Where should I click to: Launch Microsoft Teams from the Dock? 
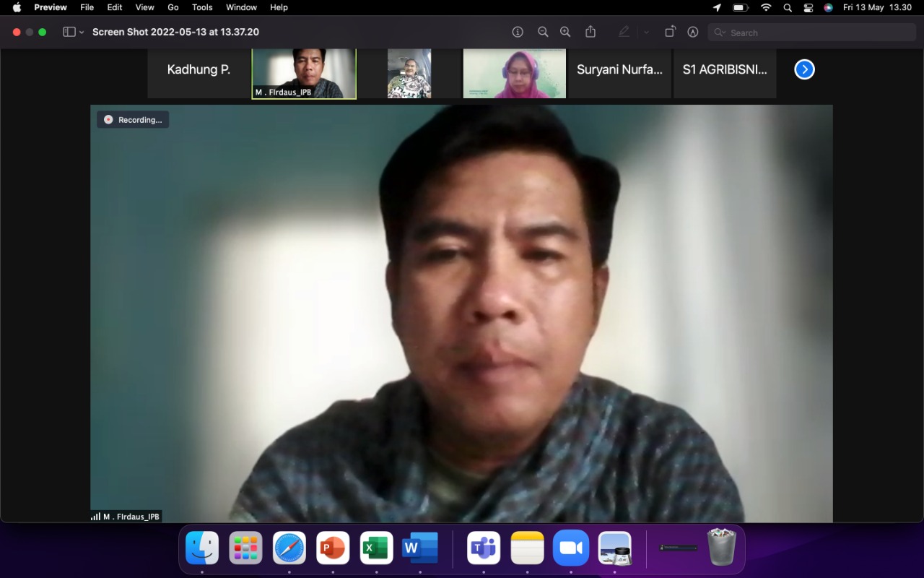(484, 548)
